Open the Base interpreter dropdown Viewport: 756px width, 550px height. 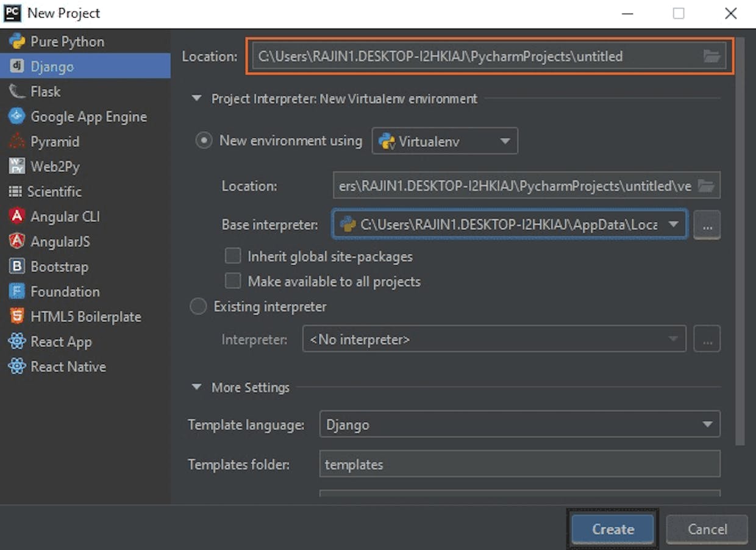tap(510, 224)
